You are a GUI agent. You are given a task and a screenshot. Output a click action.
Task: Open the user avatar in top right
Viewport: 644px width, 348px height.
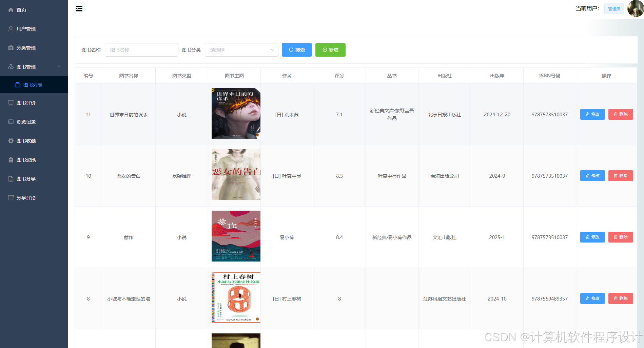tap(635, 8)
